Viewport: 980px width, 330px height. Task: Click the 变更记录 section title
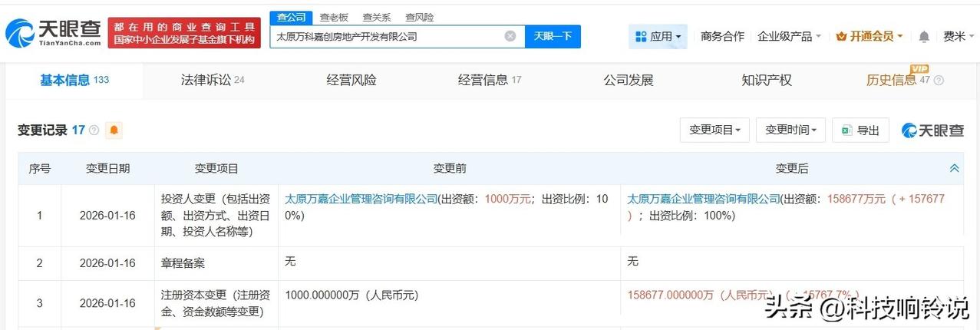pos(42,130)
